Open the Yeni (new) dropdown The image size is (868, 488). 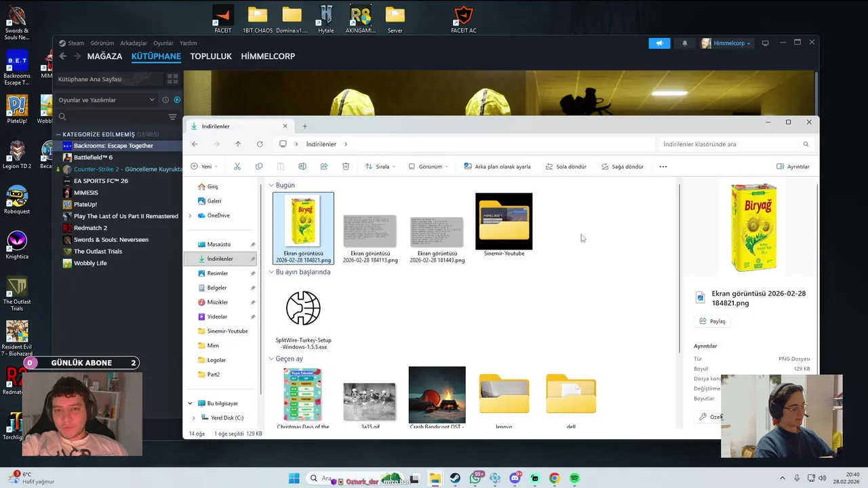coord(204,166)
